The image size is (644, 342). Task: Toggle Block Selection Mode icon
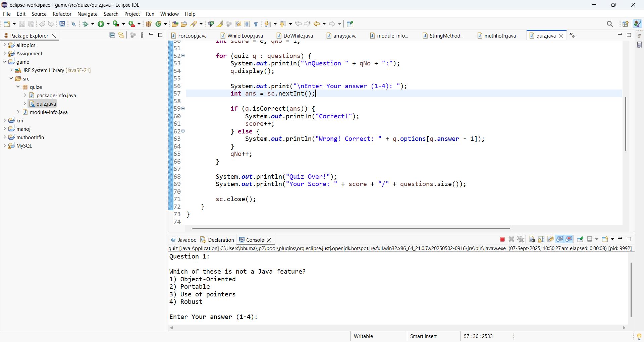tap(247, 24)
